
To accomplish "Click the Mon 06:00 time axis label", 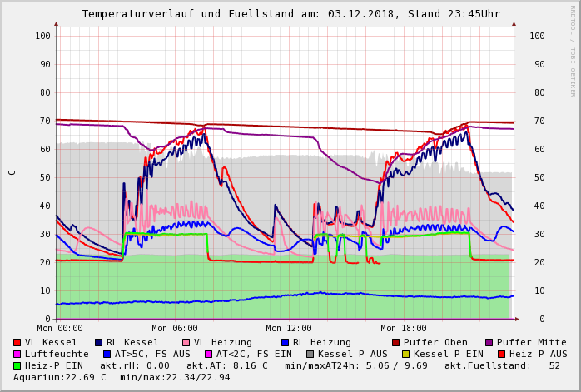I will coord(175,328).
